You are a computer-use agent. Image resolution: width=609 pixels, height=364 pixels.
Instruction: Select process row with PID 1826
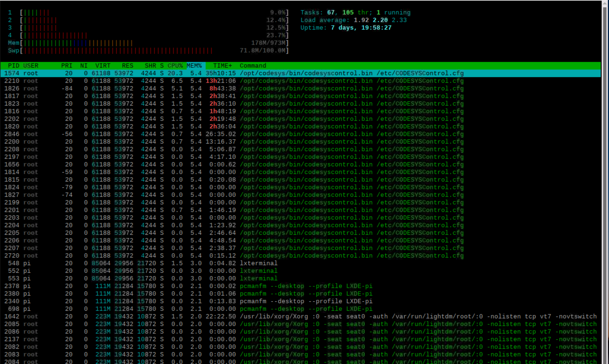tap(301, 89)
